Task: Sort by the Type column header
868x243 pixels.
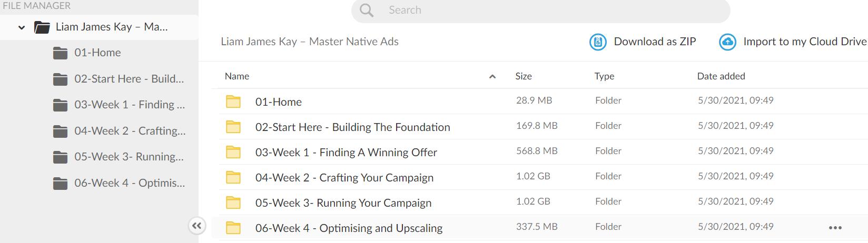Action: coord(604,76)
